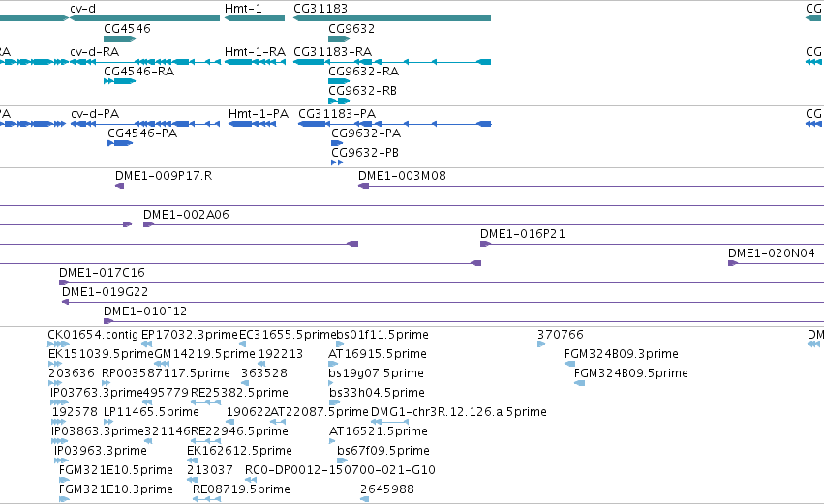Select the DMG1-chr3R.12.126.a.5prime feature
The height and width of the screenshot is (504, 824).
389,422
